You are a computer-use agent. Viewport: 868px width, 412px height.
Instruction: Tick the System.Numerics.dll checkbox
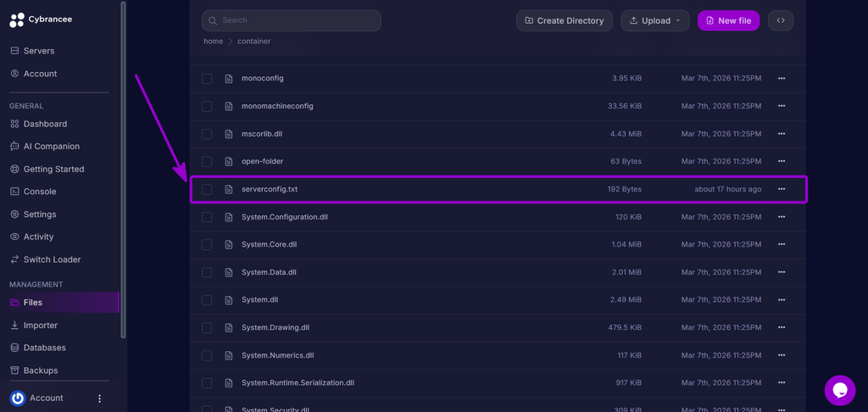(207, 355)
